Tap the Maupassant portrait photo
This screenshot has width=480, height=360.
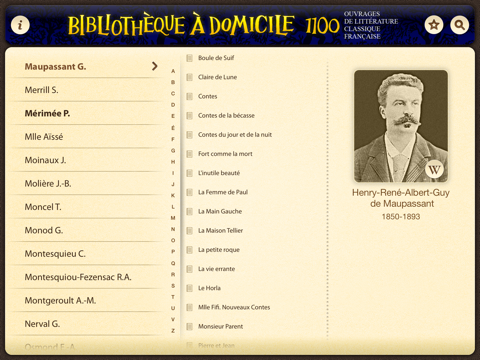(401, 126)
